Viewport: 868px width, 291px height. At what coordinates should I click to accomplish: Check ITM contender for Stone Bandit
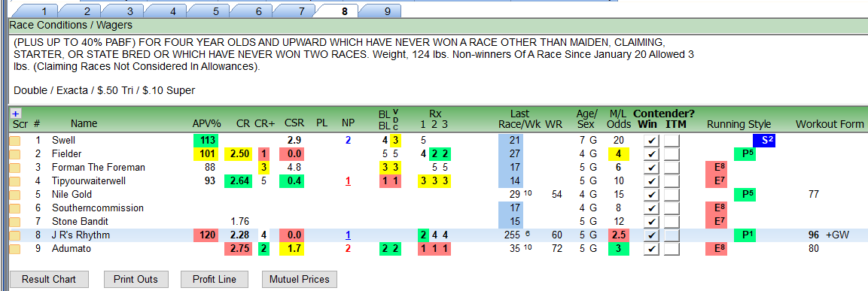pyautogui.click(x=672, y=222)
